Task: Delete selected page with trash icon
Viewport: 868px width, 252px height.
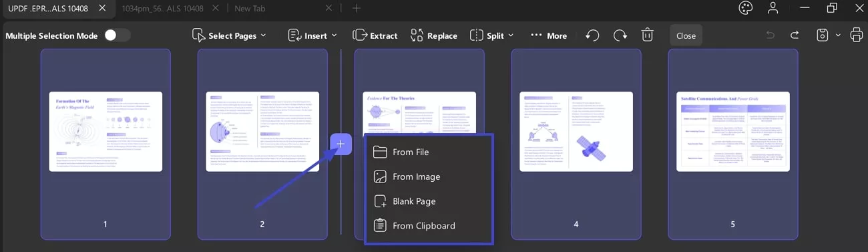Action: coord(647,35)
